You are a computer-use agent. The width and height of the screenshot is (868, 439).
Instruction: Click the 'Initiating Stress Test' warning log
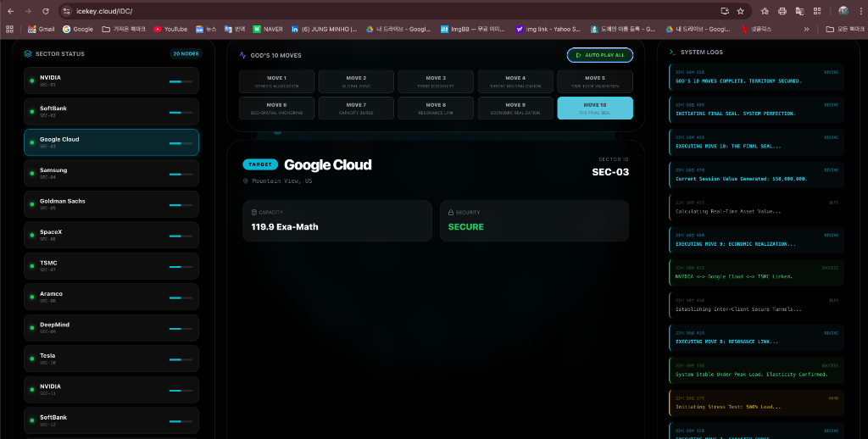[x=756, y=403]
